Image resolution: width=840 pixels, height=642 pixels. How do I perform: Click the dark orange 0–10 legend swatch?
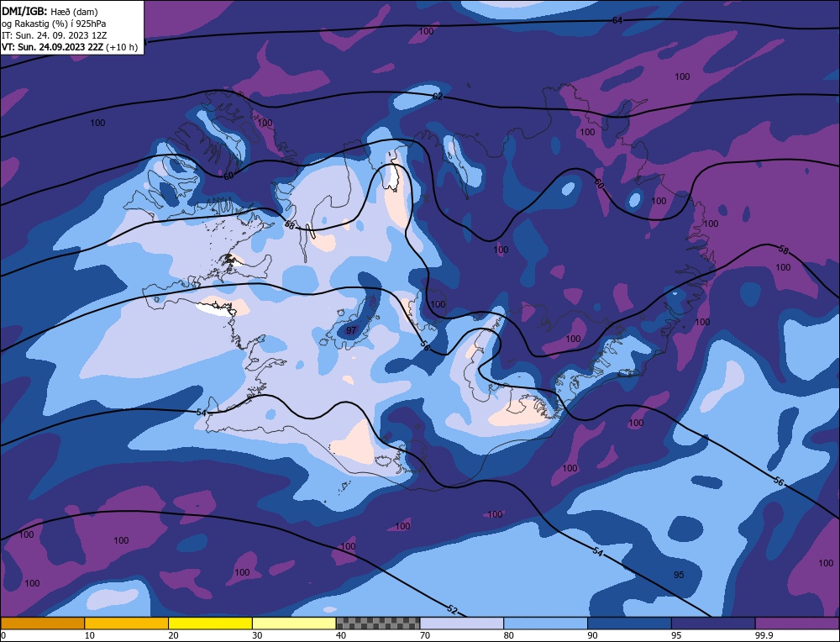pyautogui.click(x=43, y=623)
